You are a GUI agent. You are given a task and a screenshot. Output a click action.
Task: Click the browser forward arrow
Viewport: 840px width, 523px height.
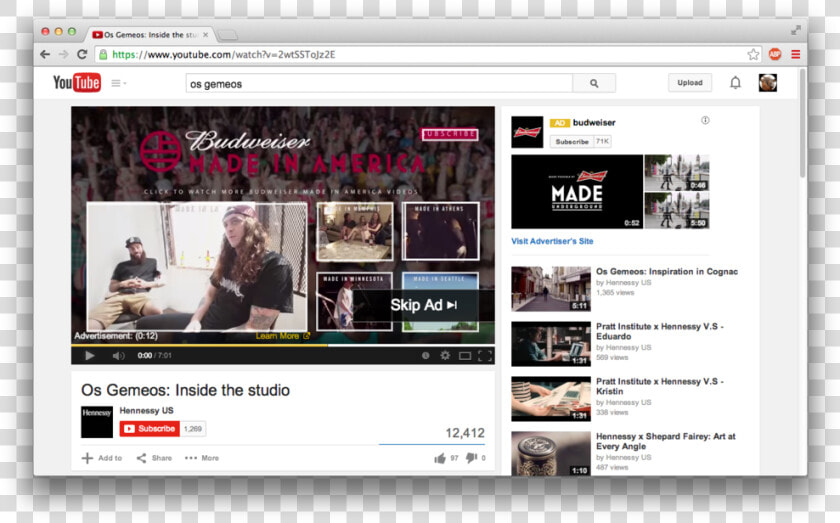(x=64, y=54)
